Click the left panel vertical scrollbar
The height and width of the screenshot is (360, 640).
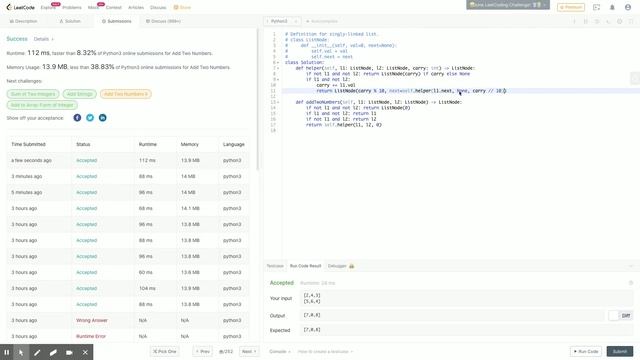257,99
